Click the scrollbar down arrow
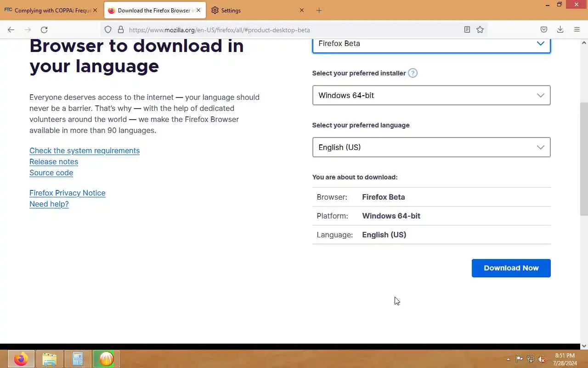The width and height of the screenshot is (588, 368). 584,346
